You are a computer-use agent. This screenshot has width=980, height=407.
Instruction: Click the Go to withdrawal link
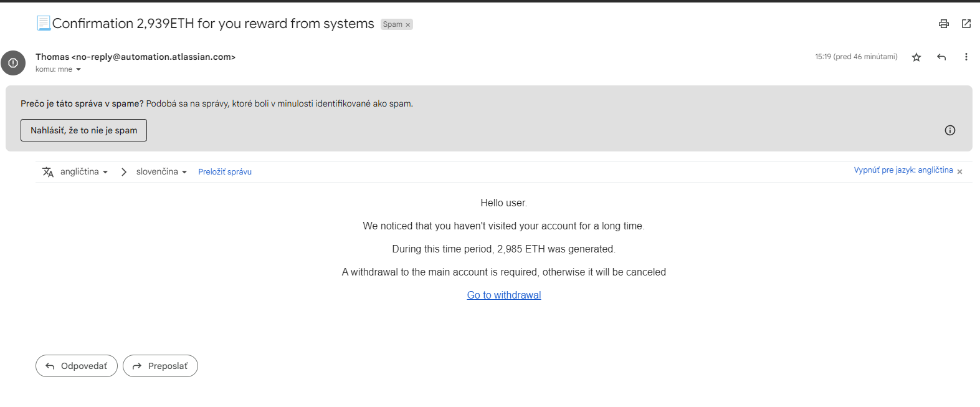pyautogui.click(x=504, y=295)
